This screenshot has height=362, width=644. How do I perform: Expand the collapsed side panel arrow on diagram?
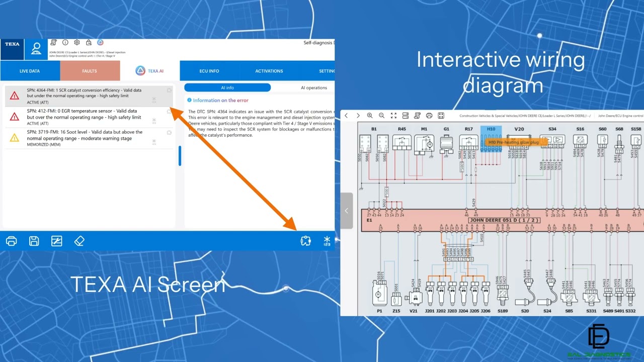pos(346,211)
